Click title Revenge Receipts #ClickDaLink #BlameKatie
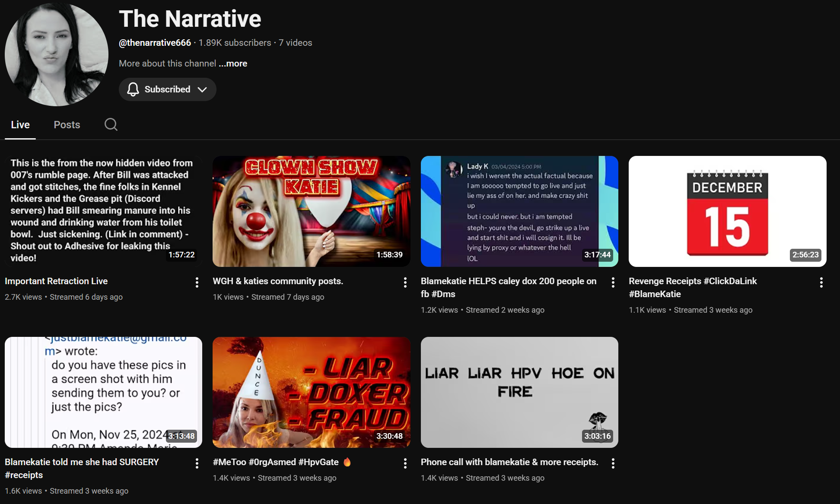Screen dimensions: 840x504 click(693, 288)
